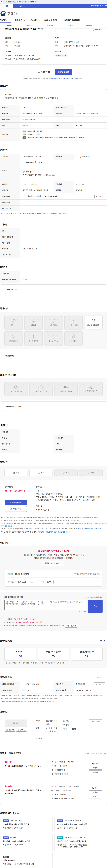Screen dimensions: 107x868
Task: Open 익산청 국도ITS 정보통신 유지관리 posting
Action: point(23,766)
